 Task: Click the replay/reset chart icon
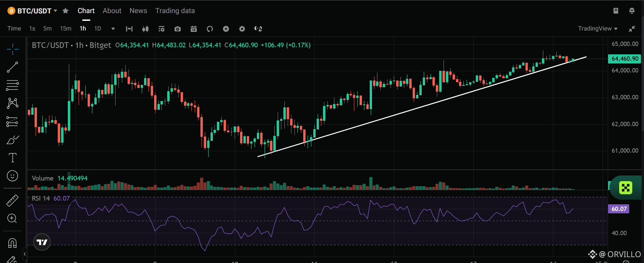point(210,29)
